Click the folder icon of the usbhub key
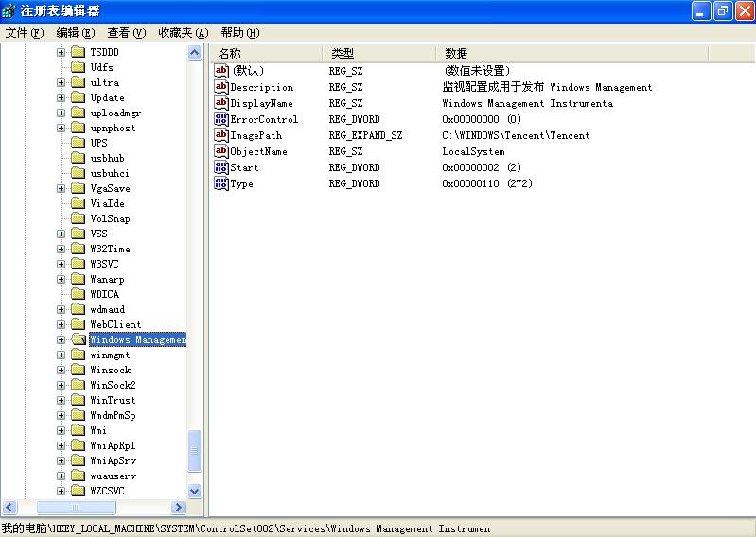This screenshot has width=756, height=537. tap(79, 158)
